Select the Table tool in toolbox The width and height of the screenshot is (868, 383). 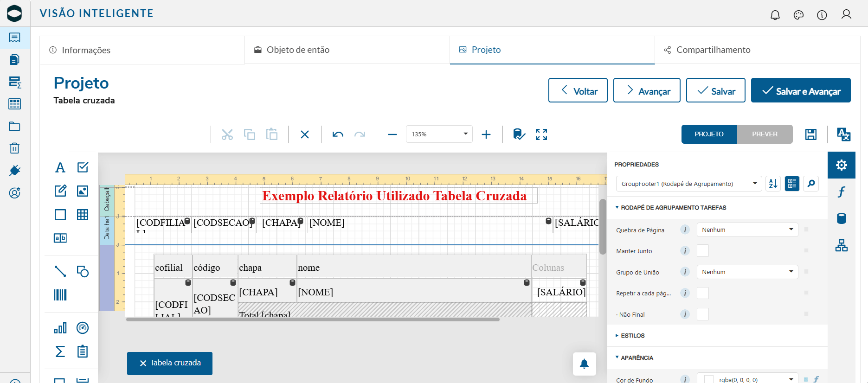tap(83, 215)
